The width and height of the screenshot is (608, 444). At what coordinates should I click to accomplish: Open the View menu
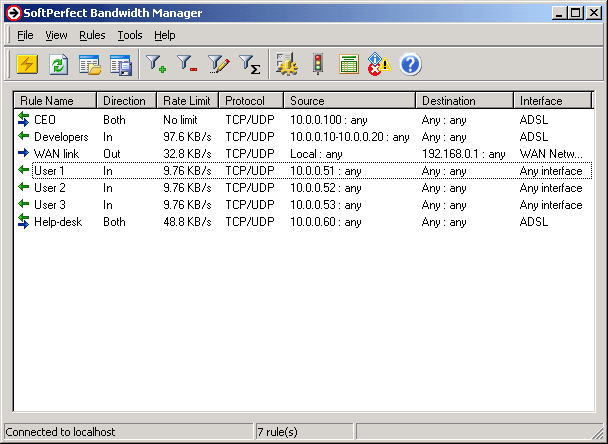[x=56, y=35]
